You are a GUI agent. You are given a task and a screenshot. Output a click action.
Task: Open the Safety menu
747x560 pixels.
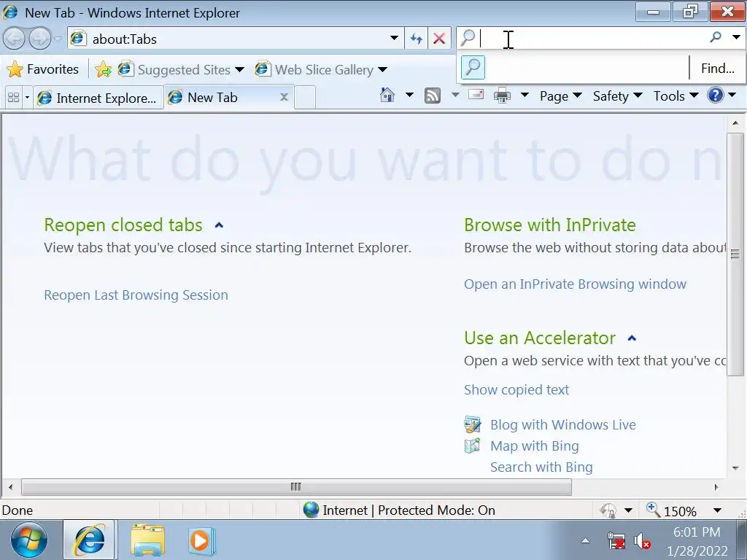tap(617, 96)
